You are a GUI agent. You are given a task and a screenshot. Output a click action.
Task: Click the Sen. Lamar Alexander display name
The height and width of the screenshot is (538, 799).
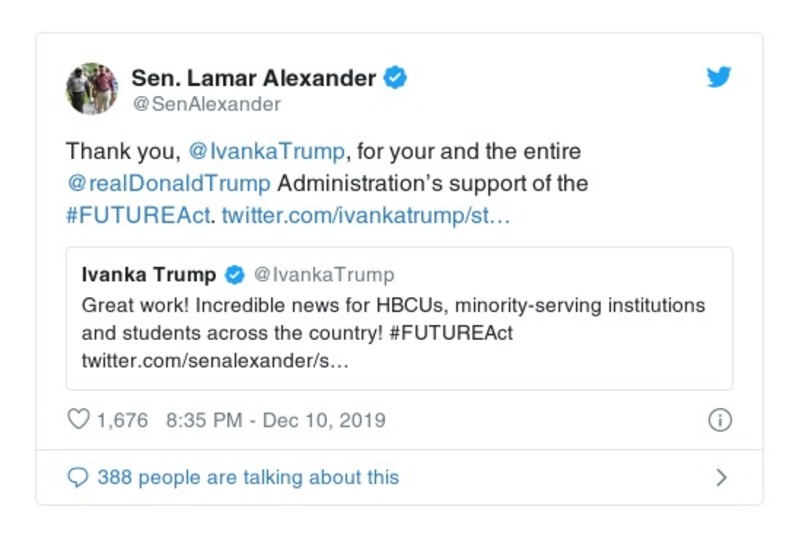click(x=253, y=78)
